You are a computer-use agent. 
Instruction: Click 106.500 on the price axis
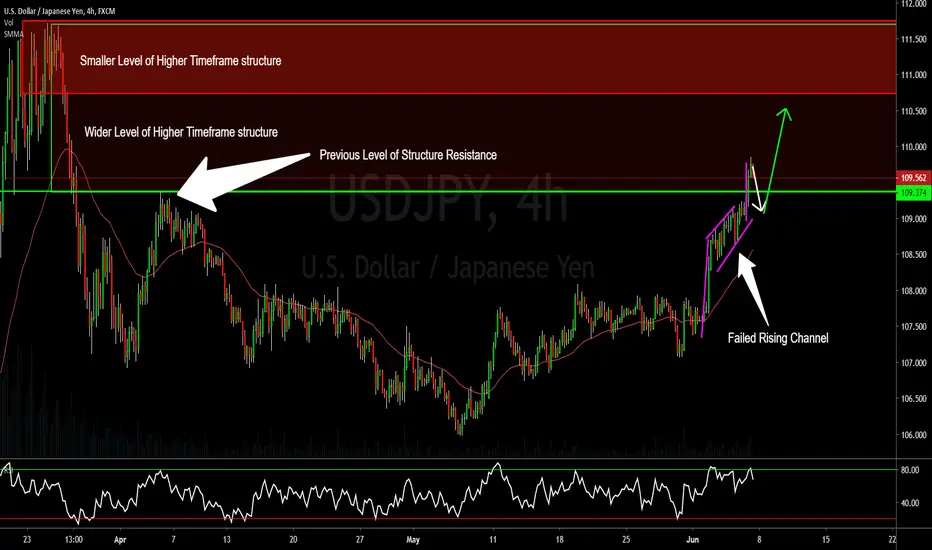pyautogui.click(x=914, y=398)
